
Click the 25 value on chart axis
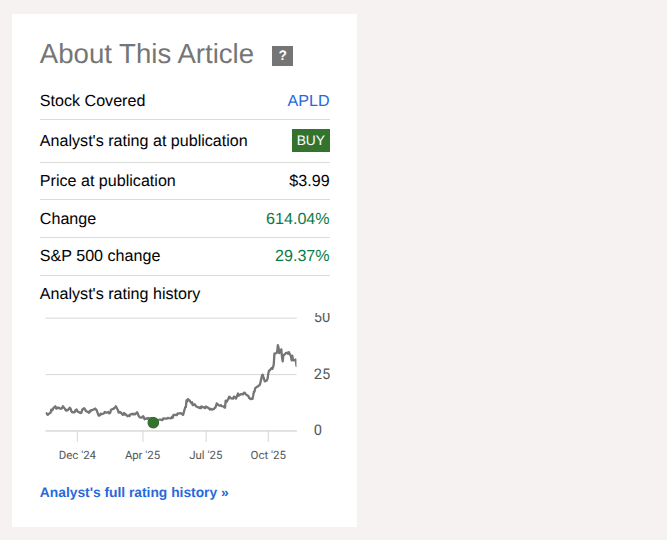(x=322, y=374)
